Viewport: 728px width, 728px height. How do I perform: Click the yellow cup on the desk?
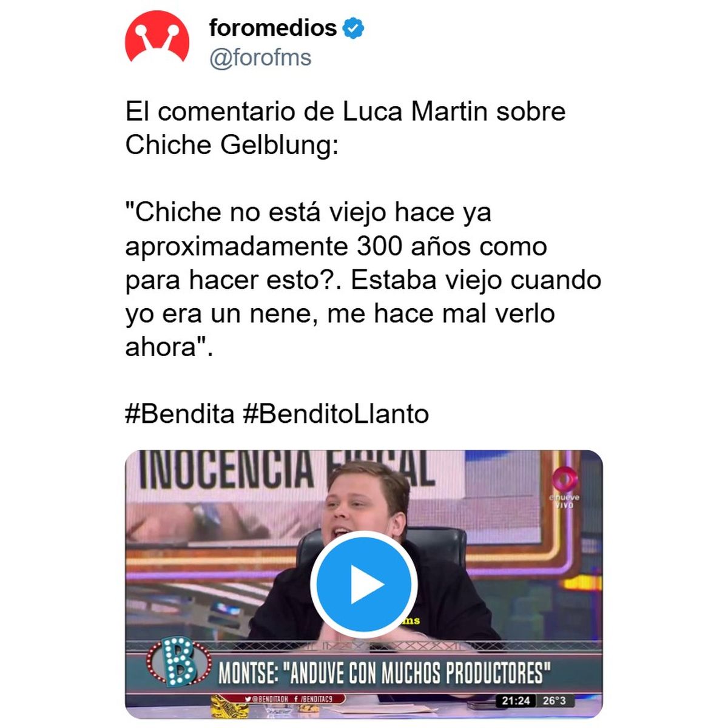click(229, 707)
